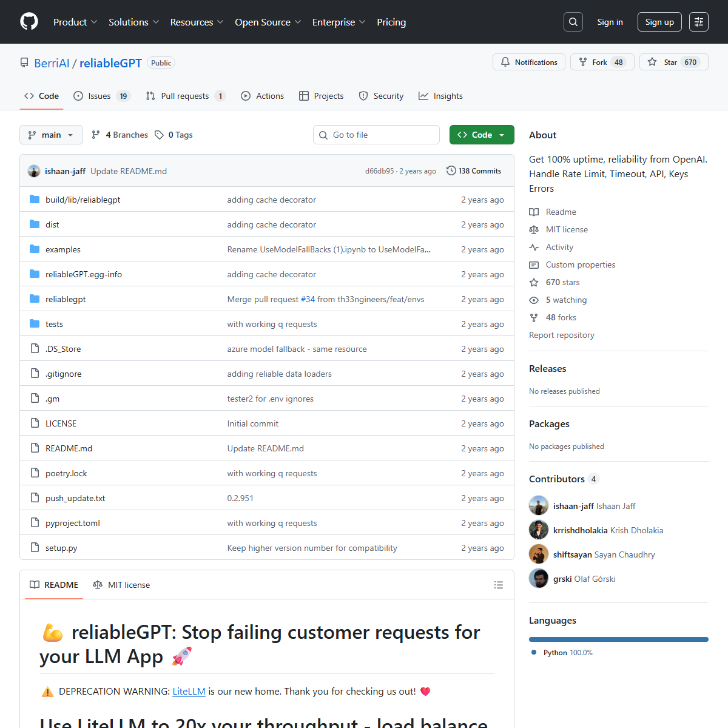Open the LICENSE file
The image size is (728, 728).
[x=61, y=423]
